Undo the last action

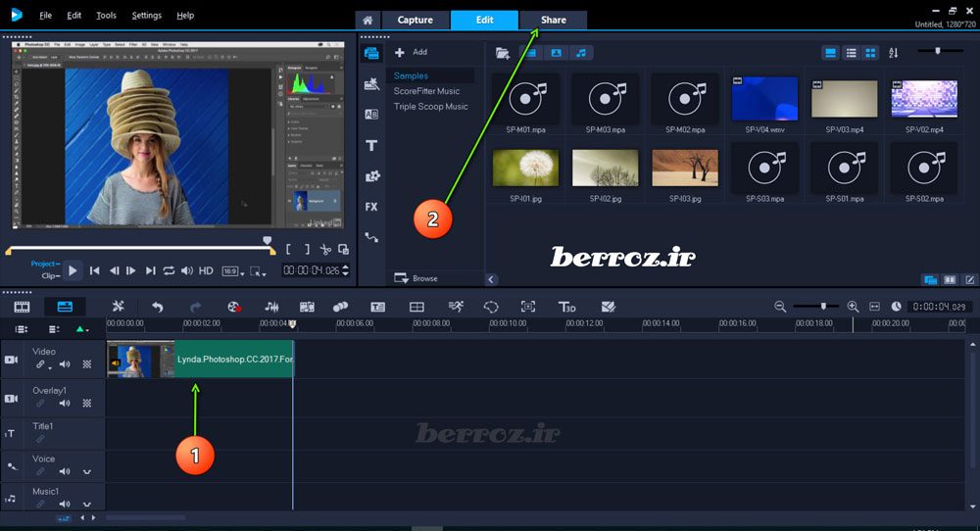pos(158,307)
